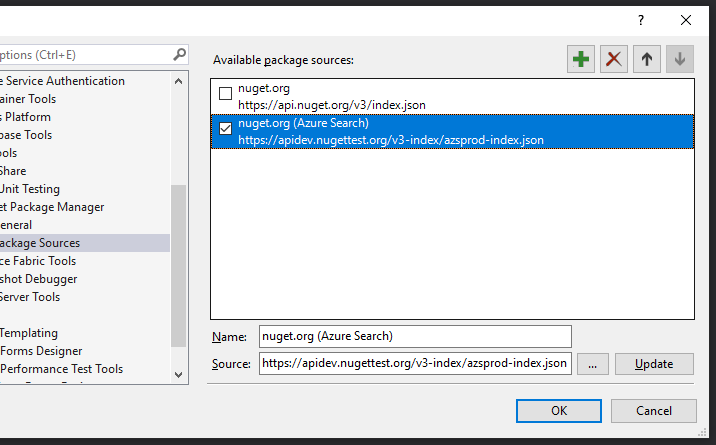This screenshot has width=716, height=445.
Task: Remove selected package source with red X
Action: click(614, 59)
